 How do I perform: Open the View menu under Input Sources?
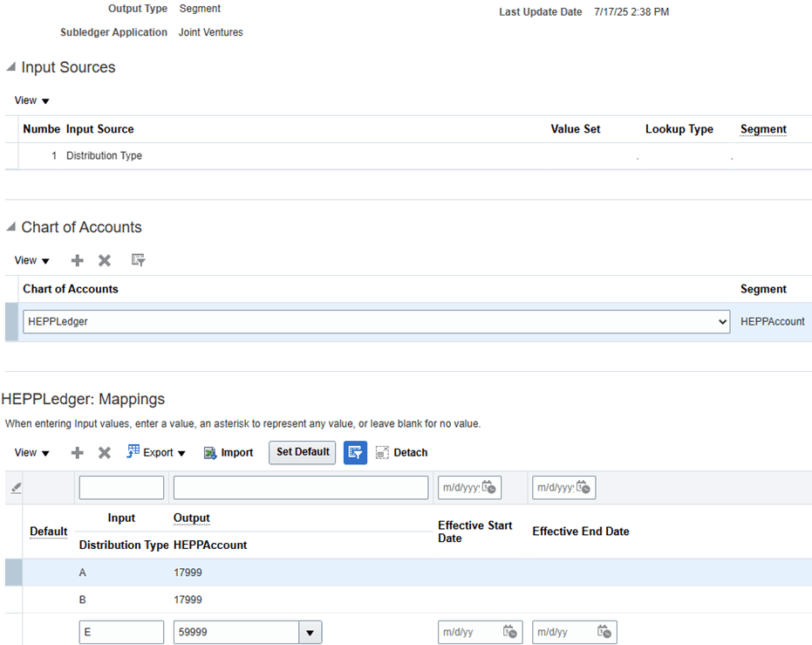click(31, 100)
